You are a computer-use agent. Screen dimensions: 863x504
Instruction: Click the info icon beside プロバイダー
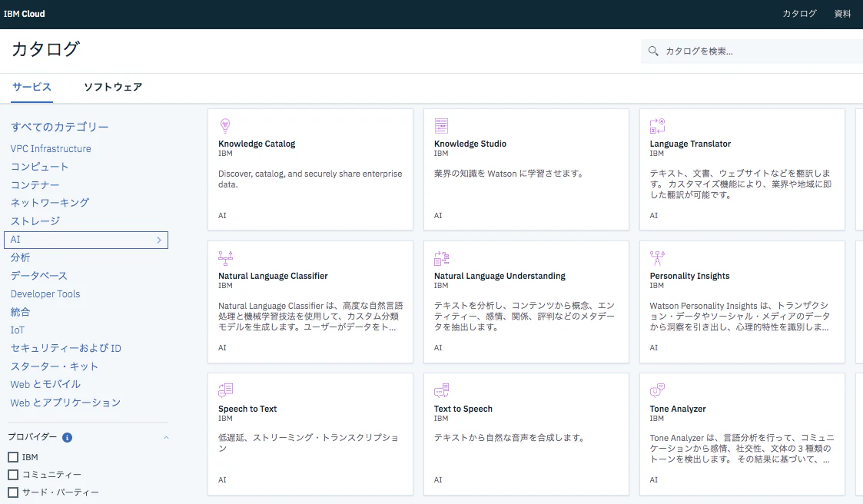click(67, 437)
